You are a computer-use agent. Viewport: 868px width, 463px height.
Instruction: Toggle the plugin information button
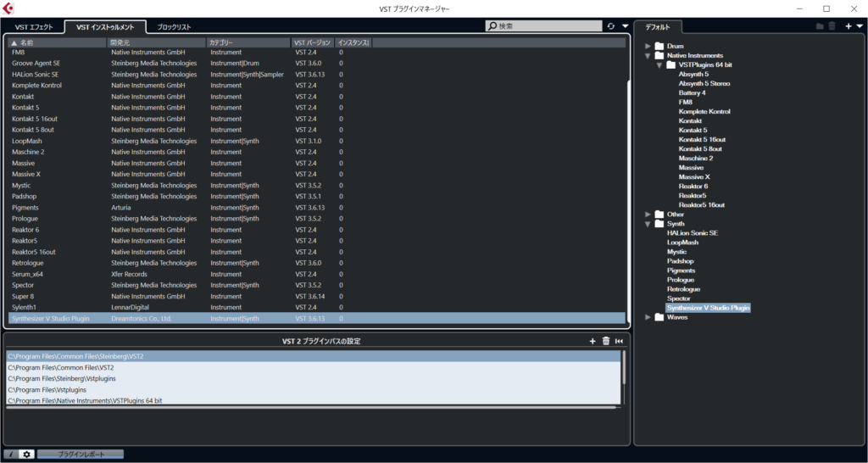[x=10, y=455]
